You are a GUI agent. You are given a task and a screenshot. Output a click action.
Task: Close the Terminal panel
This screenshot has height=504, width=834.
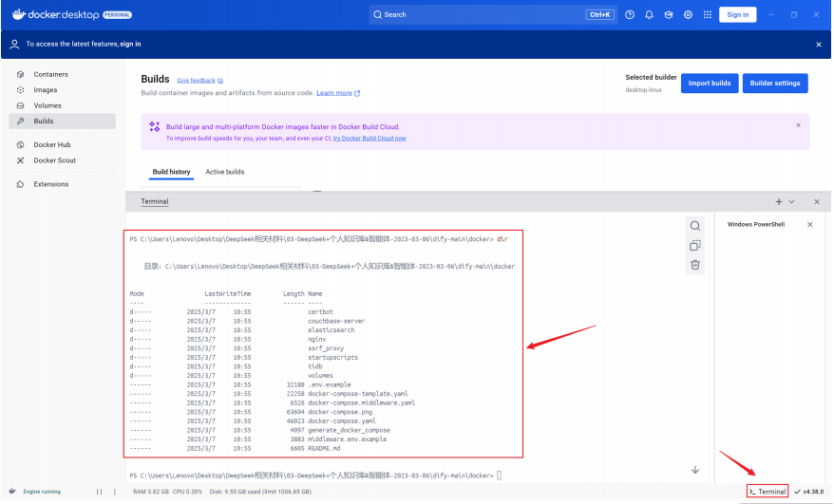click(x=817, y=201)
